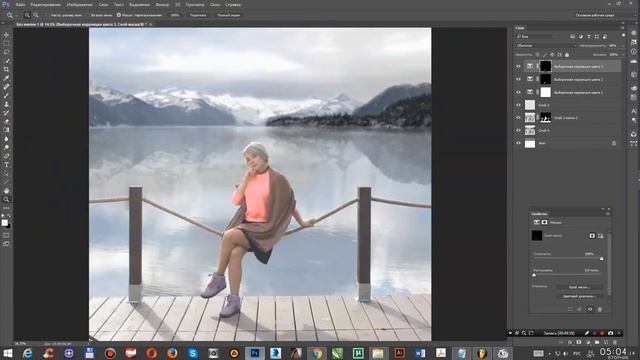
Task: Select the Hand tool
Action: tap(6, 191)
